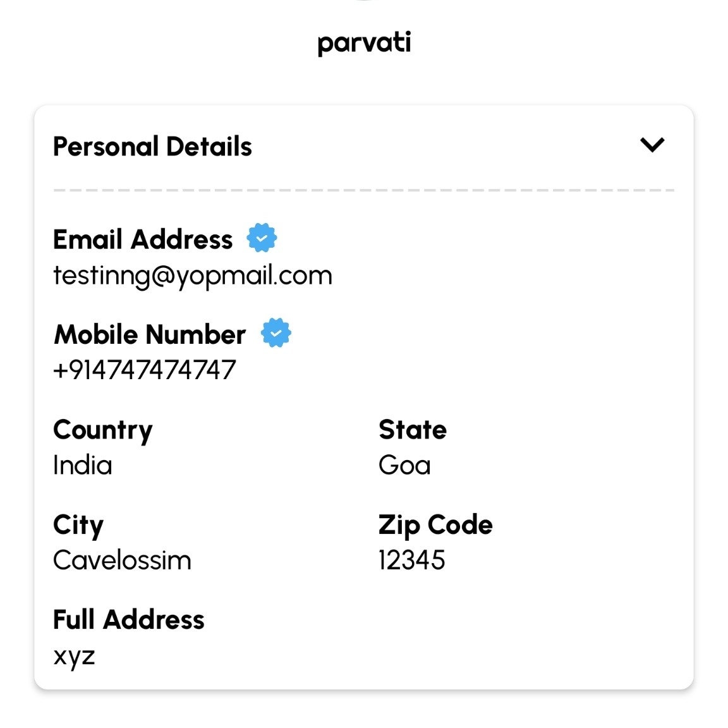Click the State field label
The width and height of the screenshot is (728, 728).
[x=413, y=430]
